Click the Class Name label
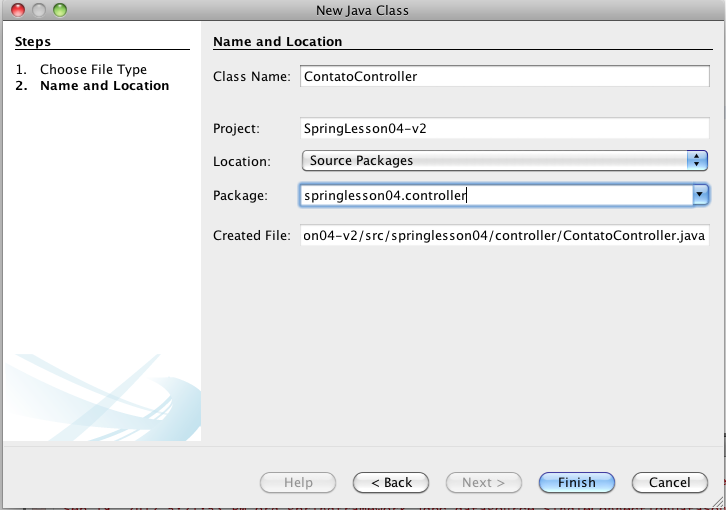The height and width of the screenshot is (510, 726). point(251,76)
